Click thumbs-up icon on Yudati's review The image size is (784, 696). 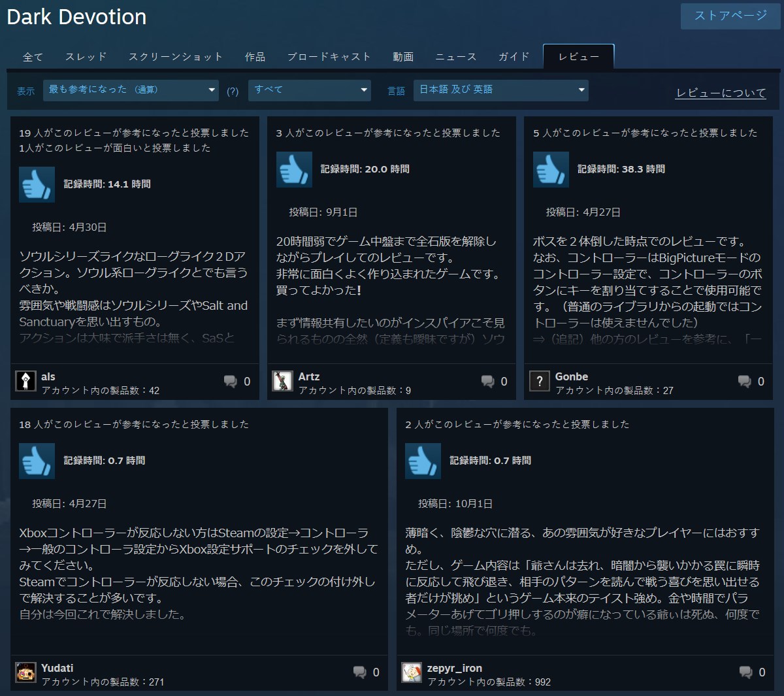click(37, 461)
